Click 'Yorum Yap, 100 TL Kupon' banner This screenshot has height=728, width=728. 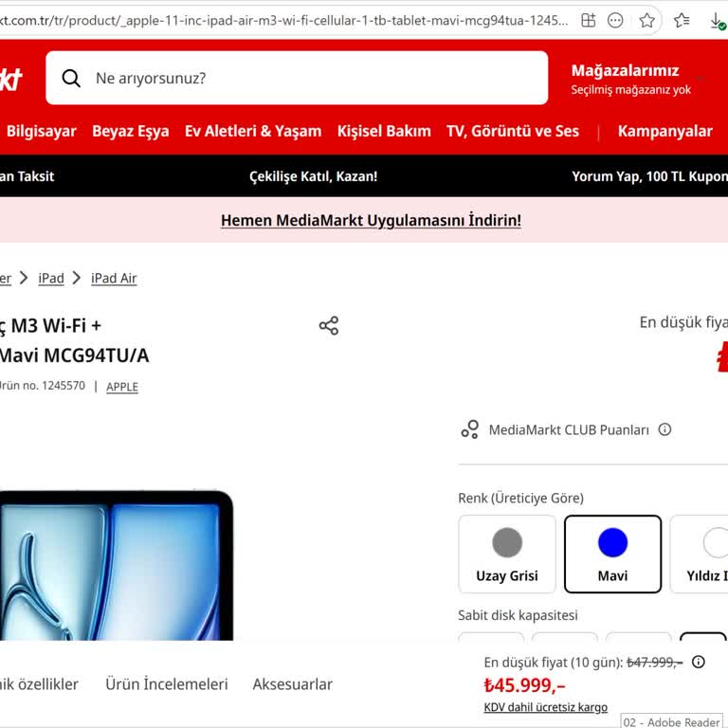point(649,176)
